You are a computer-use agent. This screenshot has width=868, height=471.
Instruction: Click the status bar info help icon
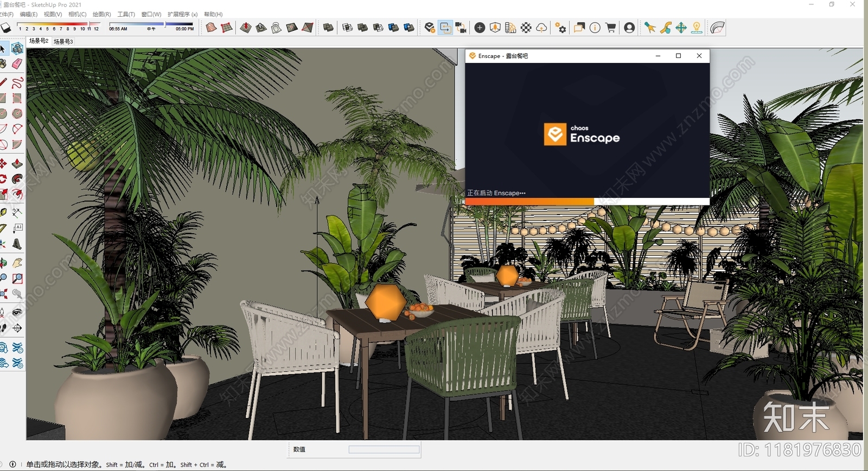(x=12, y=464)
